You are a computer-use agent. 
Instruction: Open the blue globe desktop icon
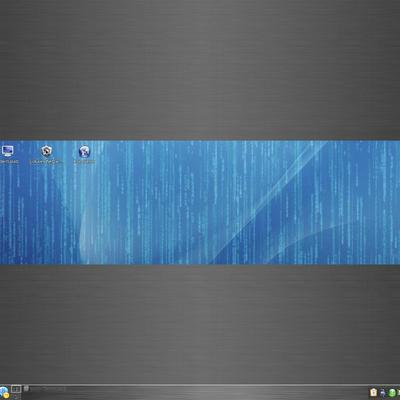[x=84, y=151]
